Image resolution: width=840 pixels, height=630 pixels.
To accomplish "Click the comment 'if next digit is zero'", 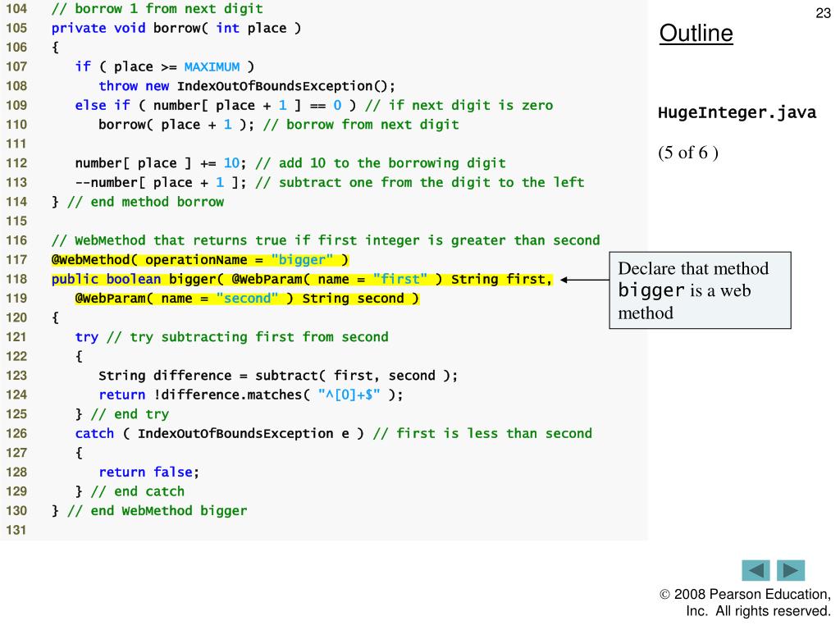I will (x=459, y=106).
